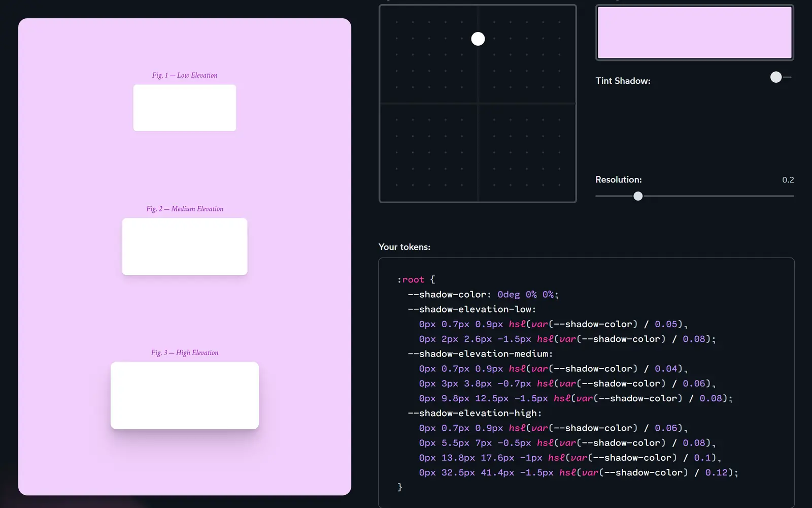Click the '--shadow-elevation-medium:' line
Screen dimensions: 812x508
480,354
